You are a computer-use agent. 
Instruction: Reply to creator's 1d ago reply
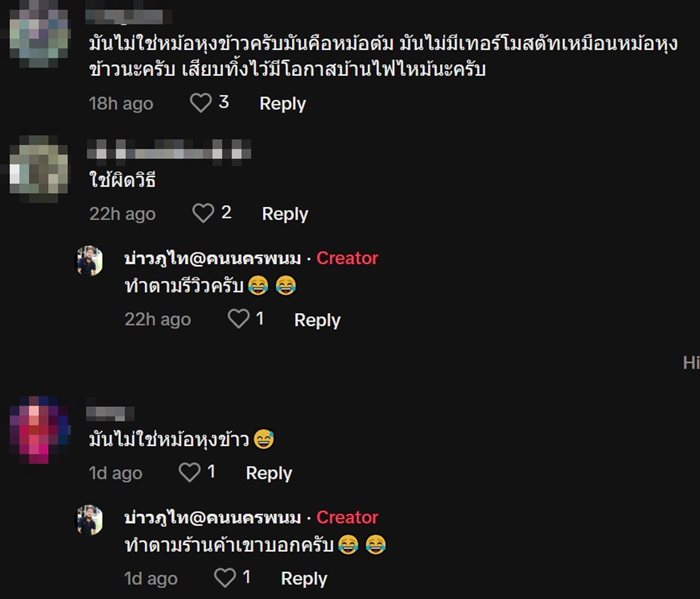tap(304, 578)
